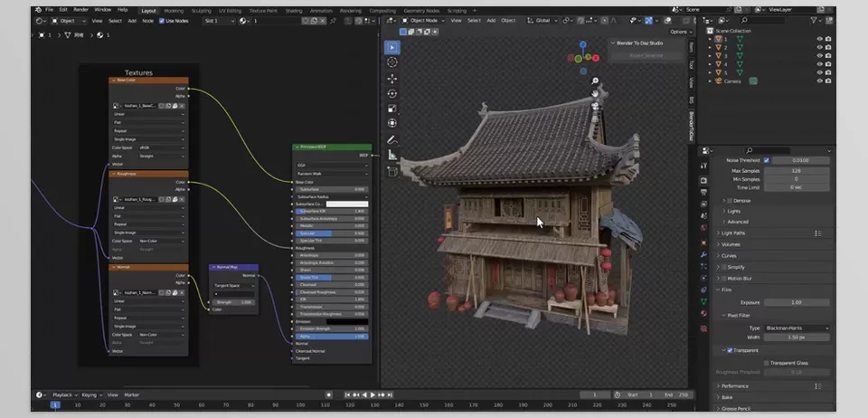The image size is (868, 418).
Task: Switch to the Shading workspace tab
Action: click(294, 11)
